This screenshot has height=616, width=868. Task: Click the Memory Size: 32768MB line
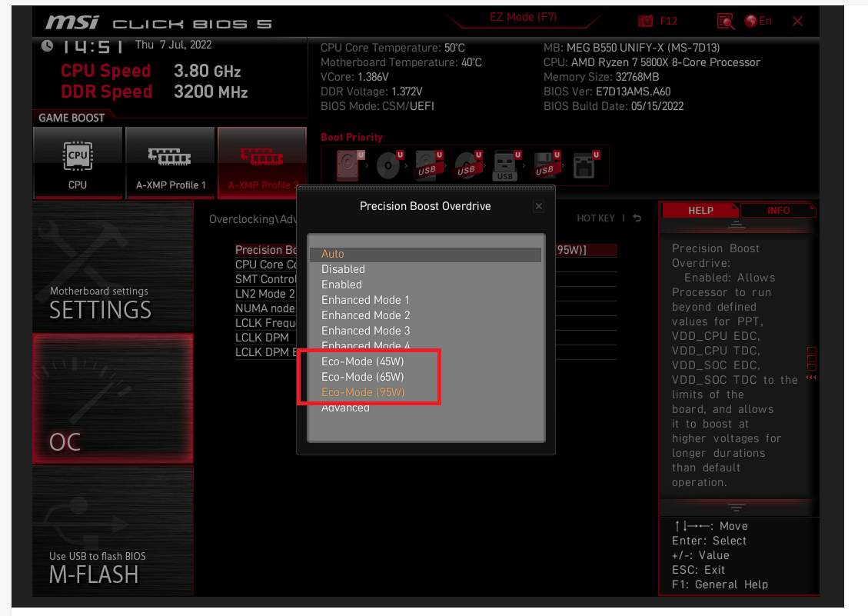click(x=601, y=76)
